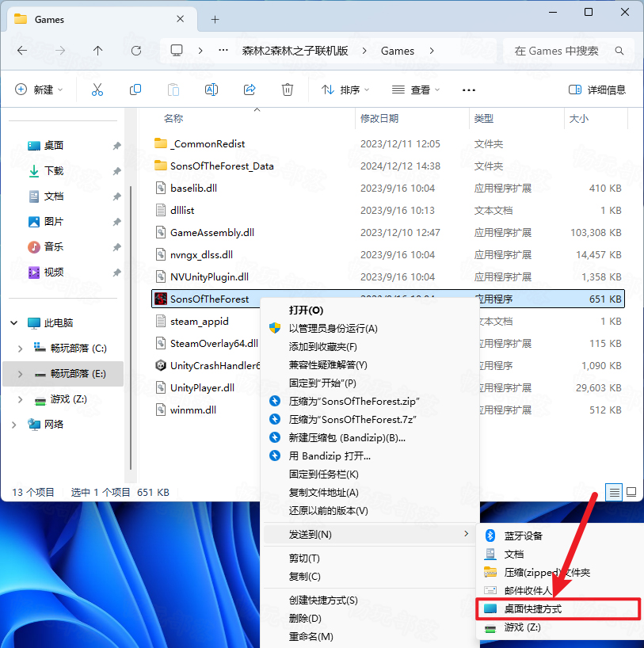Click the Share icon in toolbar
The image size is (644, 648).
[x=250, y=90]
